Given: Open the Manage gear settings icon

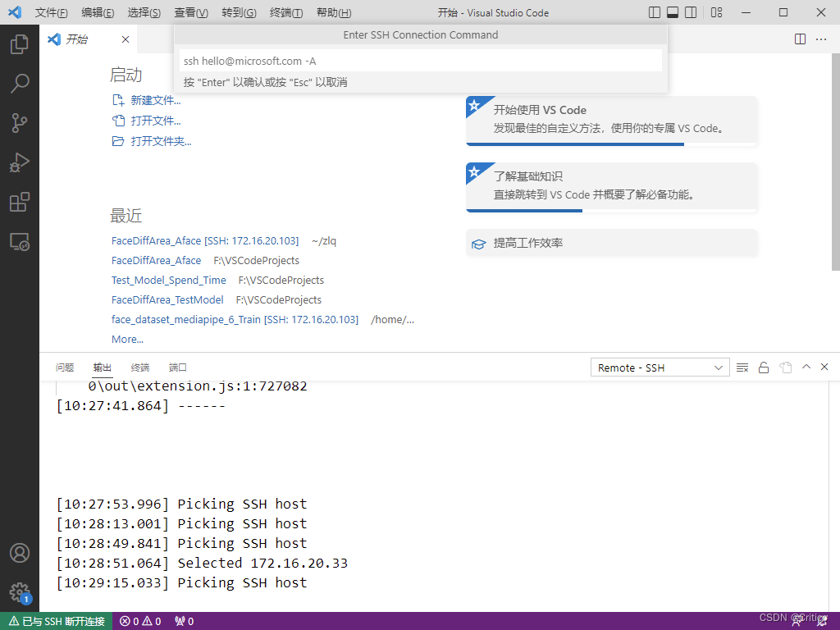Looking at the screenshot, I should (20, 592).
